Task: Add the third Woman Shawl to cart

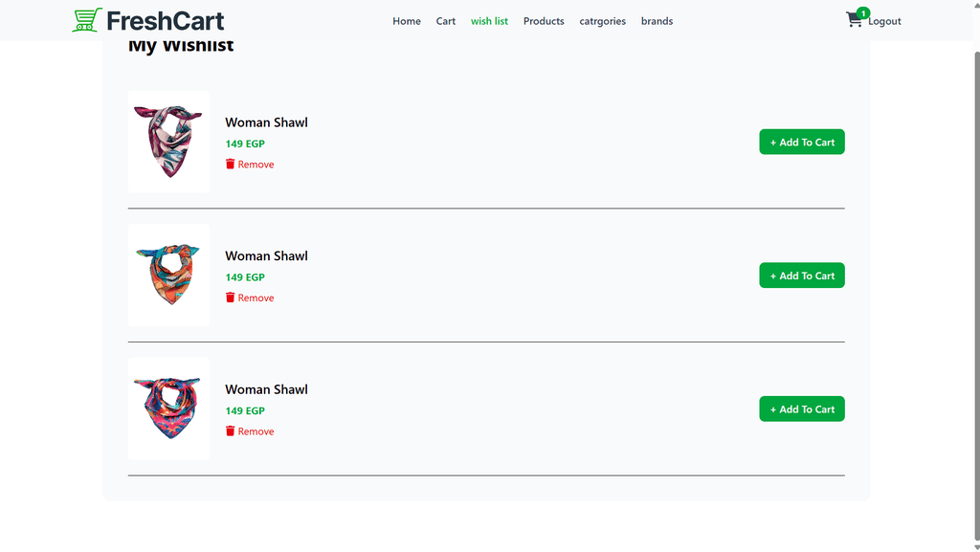Action: click(x=802, y=409)
